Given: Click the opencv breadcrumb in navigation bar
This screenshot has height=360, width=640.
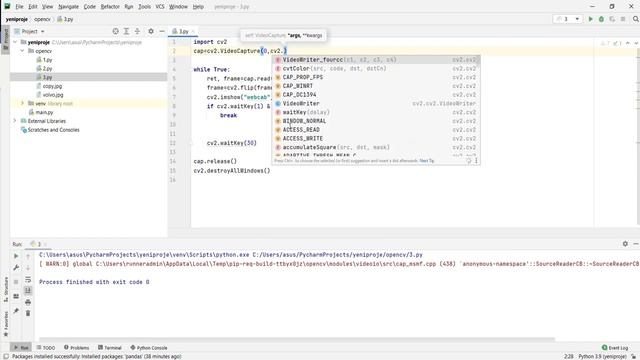Looking at the screenshot, I should [42, 19].
